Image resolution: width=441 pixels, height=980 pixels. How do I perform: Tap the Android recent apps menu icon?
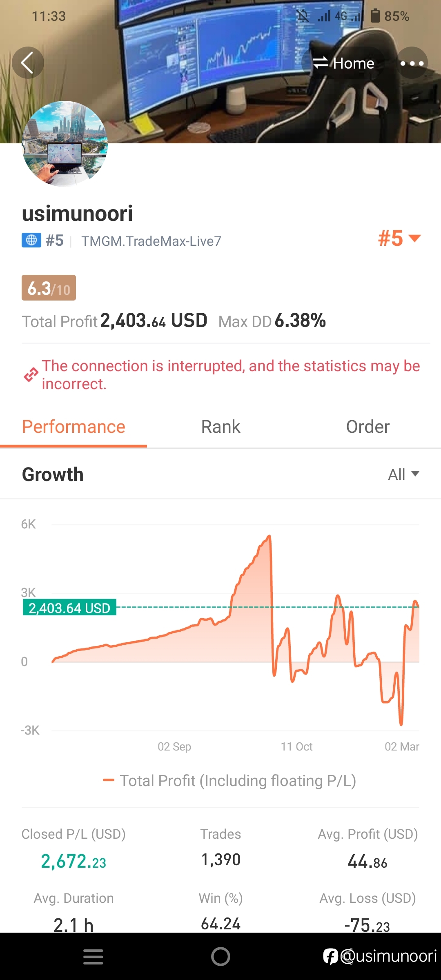[x=93, y=957]
